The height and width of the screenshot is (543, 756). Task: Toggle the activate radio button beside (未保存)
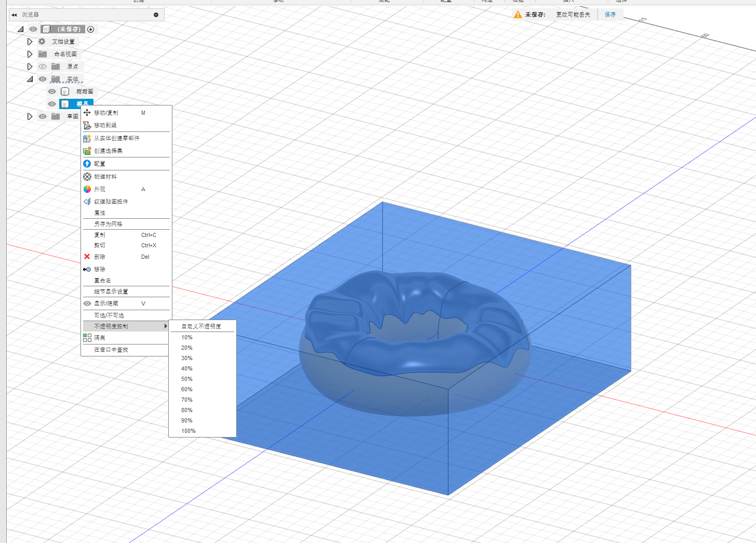click(x=91, y=29)
